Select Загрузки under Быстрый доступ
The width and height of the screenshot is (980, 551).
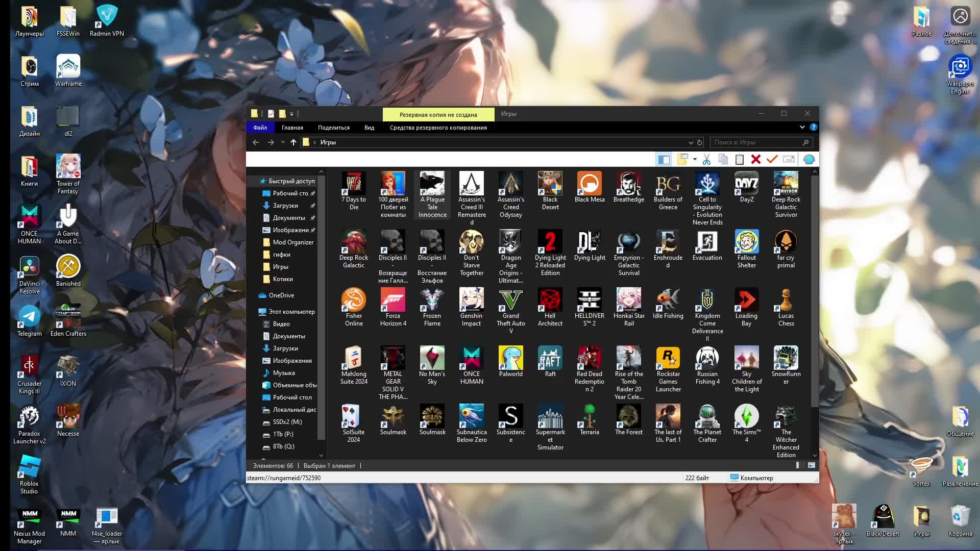[285, 206]
